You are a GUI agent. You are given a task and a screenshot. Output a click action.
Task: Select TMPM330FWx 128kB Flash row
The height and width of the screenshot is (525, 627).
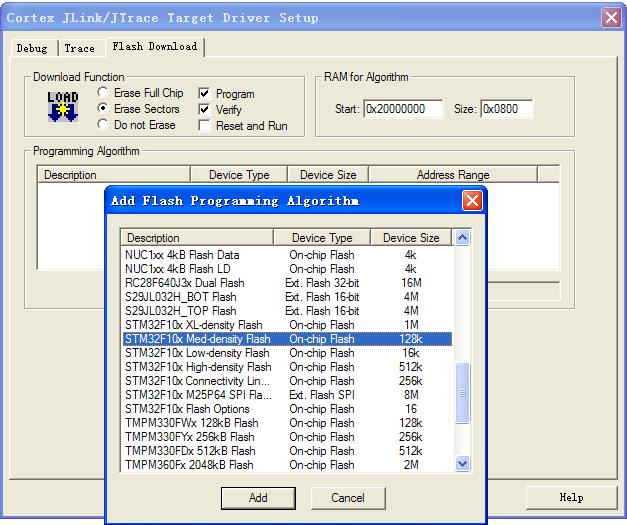pos(288,423)
